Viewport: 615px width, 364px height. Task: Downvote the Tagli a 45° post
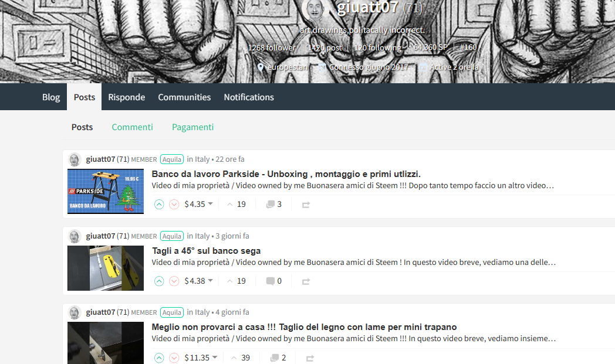pos(174,281)
